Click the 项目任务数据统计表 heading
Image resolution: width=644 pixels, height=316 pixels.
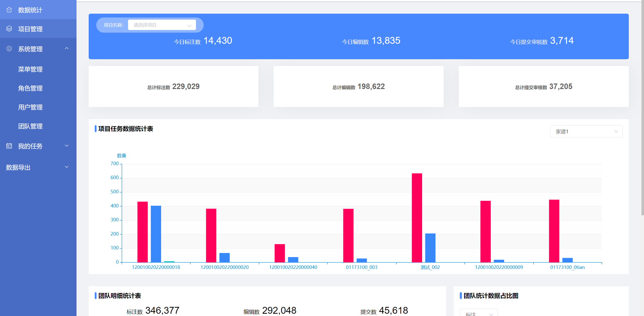pos(126,129)
